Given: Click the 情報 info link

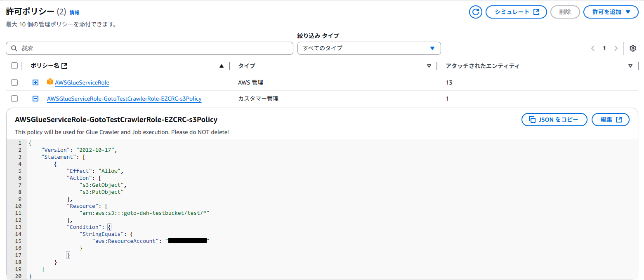Looking at the screenshot, I should (75, 13).
